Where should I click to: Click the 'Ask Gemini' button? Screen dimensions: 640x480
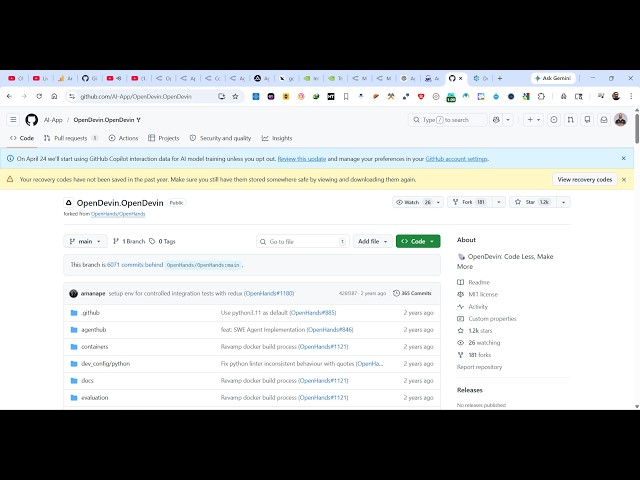tap(553, 78)
